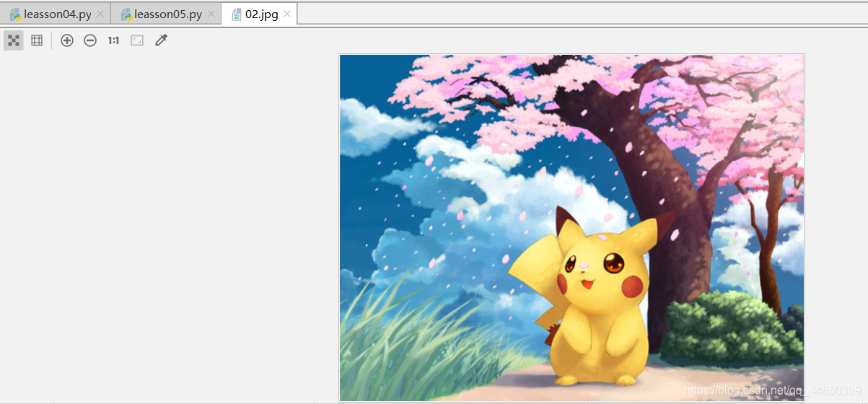The image size is (868, 404).
Task: Zoom out of the image
Action: click(x=90, y=40)
